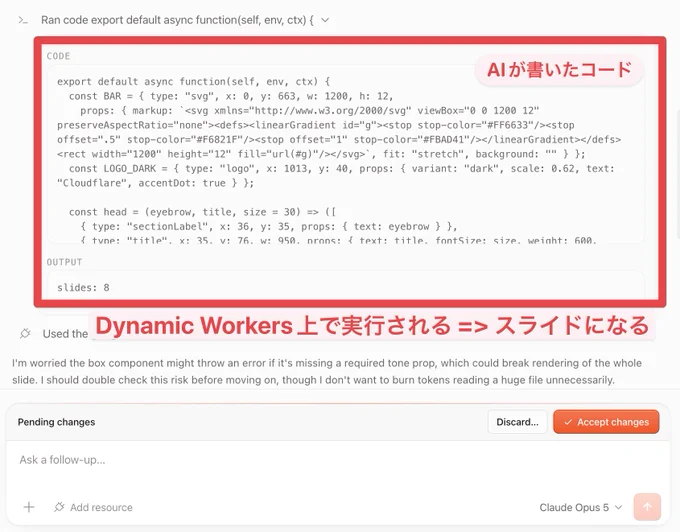Click the 'slides: 8' output text
Screen dimensions: 680x532
[x=83, y=287]
